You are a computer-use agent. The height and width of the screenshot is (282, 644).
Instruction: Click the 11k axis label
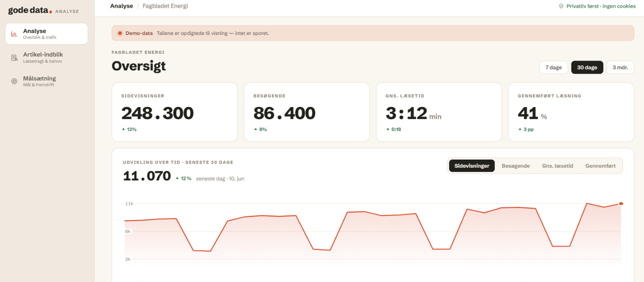click(129, 204)
